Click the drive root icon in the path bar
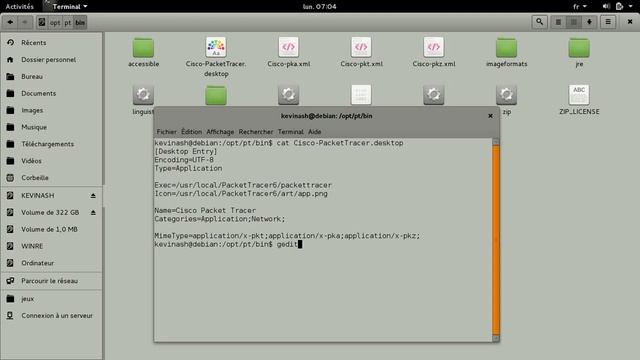The height and width of the screenshot is (360, 640). coord(42,22)
